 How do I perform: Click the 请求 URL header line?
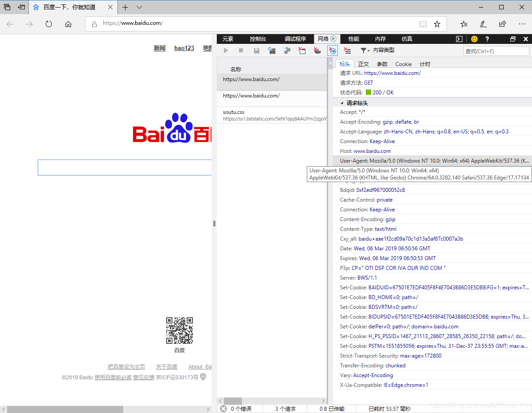[432, 73]
